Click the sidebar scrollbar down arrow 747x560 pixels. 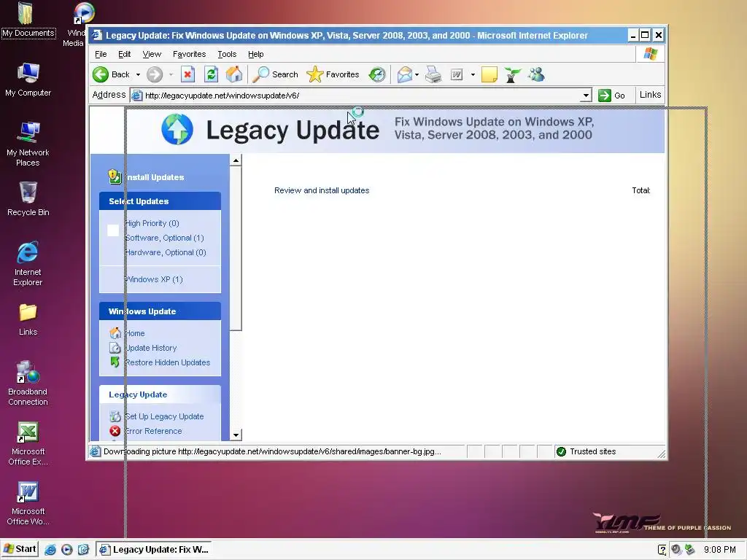pos(236,435)
